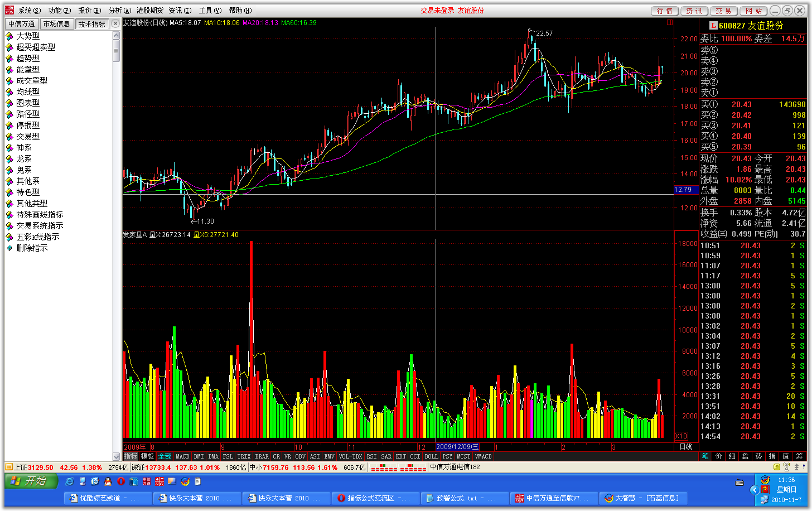Open the Windows 开始 start button
This screenshot has width=812, height=511.
point(32,481)
